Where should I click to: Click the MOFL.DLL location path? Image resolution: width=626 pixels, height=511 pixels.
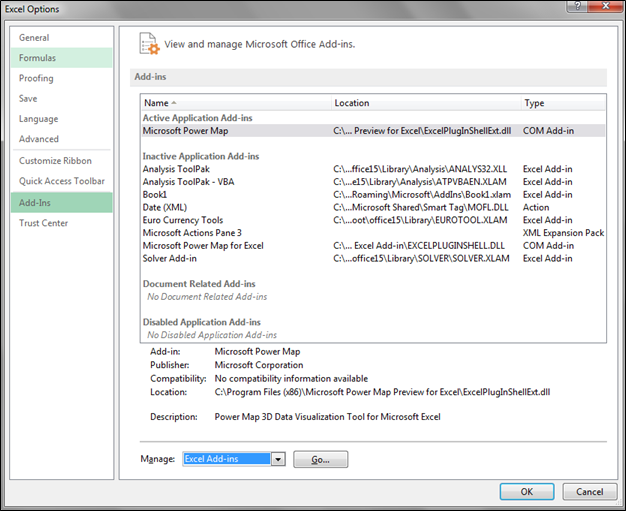(x=421, y=208)
